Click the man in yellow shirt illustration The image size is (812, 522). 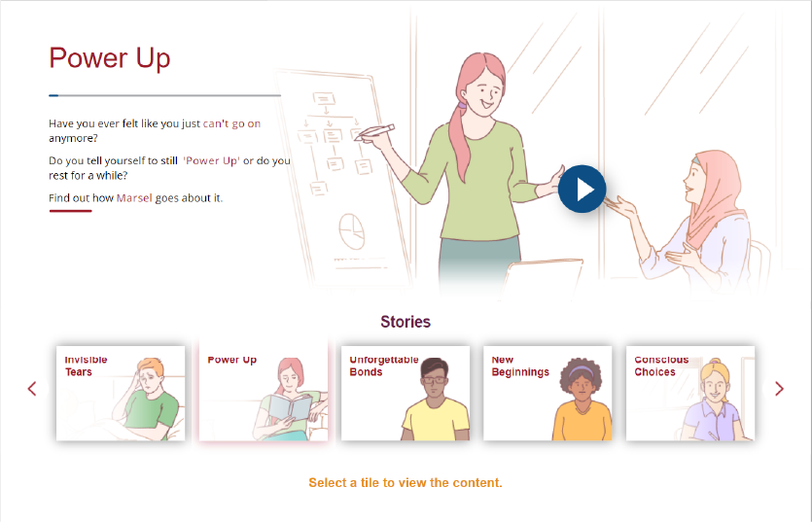tap(435, 399)
